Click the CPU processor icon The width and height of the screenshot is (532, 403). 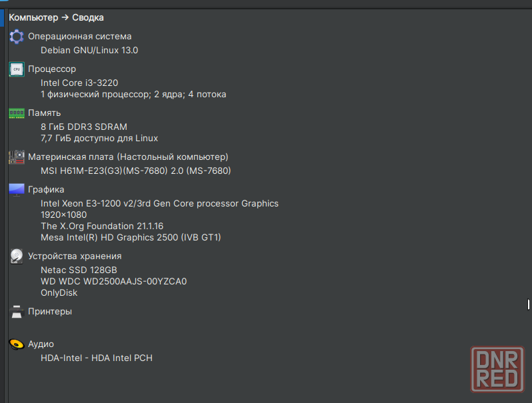tap(17, 69)
